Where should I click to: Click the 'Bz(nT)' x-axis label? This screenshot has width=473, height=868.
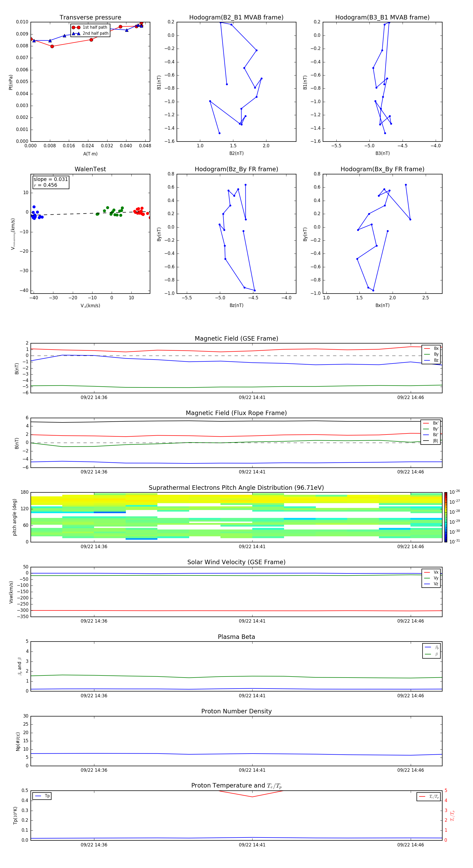click(236, 305)
